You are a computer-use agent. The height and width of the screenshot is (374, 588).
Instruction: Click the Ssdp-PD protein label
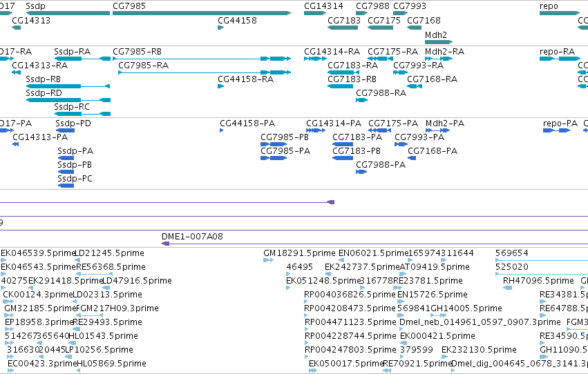pos(73,123)
